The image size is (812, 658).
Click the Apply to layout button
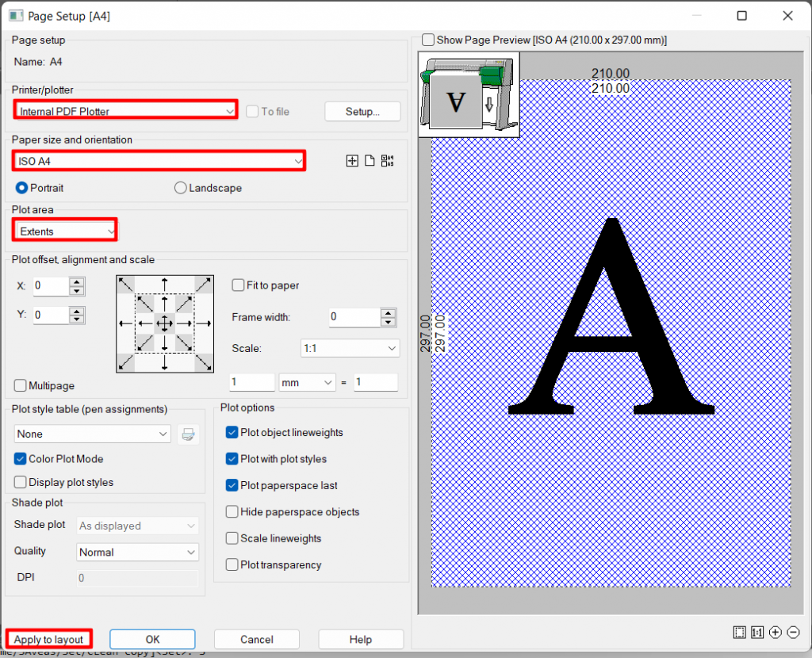[x=48, y=639]
